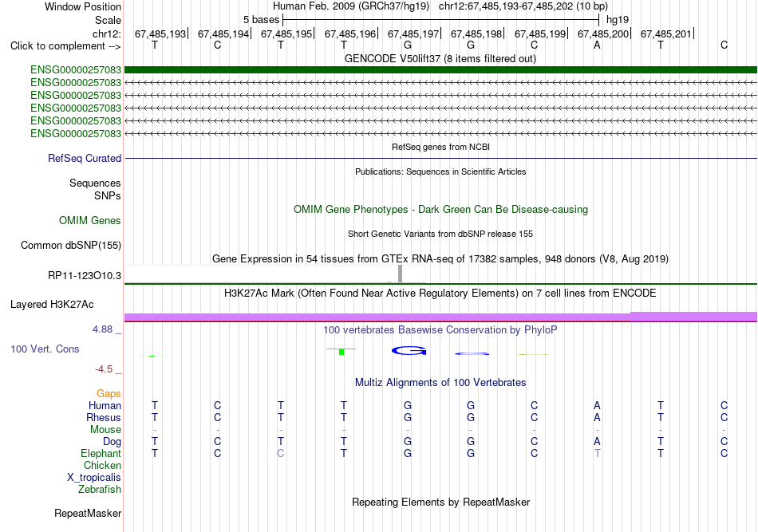
Task: Open 'Publications: Sequences in Scientific Articles' title
Action: [x=440, y=171]
